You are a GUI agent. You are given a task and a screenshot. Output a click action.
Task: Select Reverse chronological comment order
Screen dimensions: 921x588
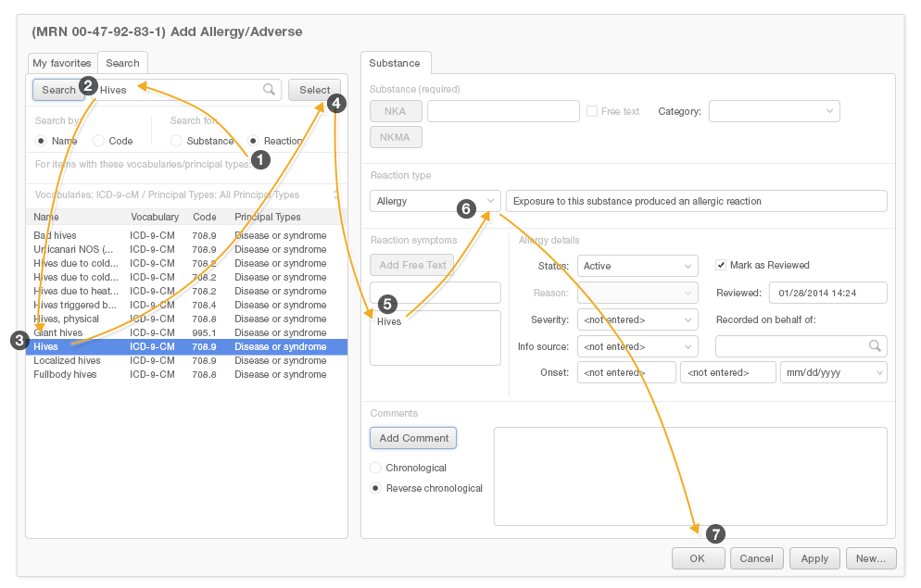coord(375,488)
